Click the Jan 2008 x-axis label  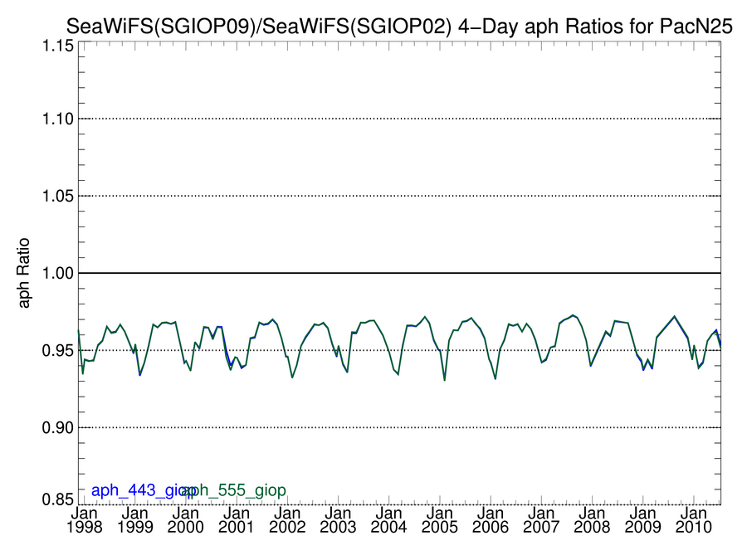592,520
